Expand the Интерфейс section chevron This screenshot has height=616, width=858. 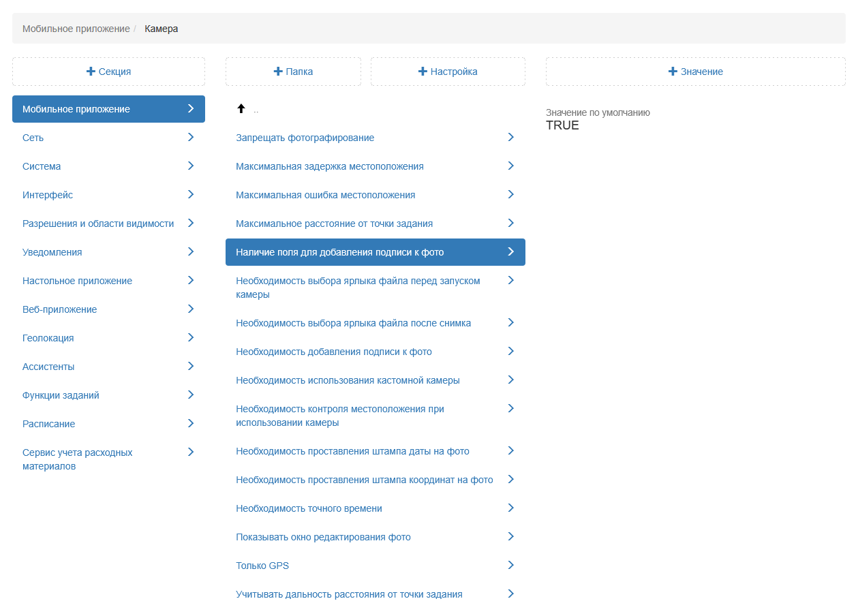(x=191, y=194)
